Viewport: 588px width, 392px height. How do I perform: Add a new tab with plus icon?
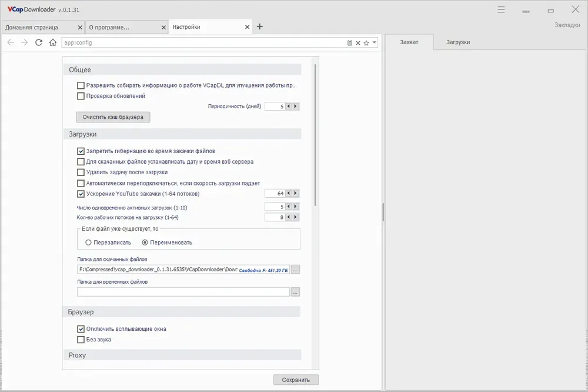click(259, 26)
